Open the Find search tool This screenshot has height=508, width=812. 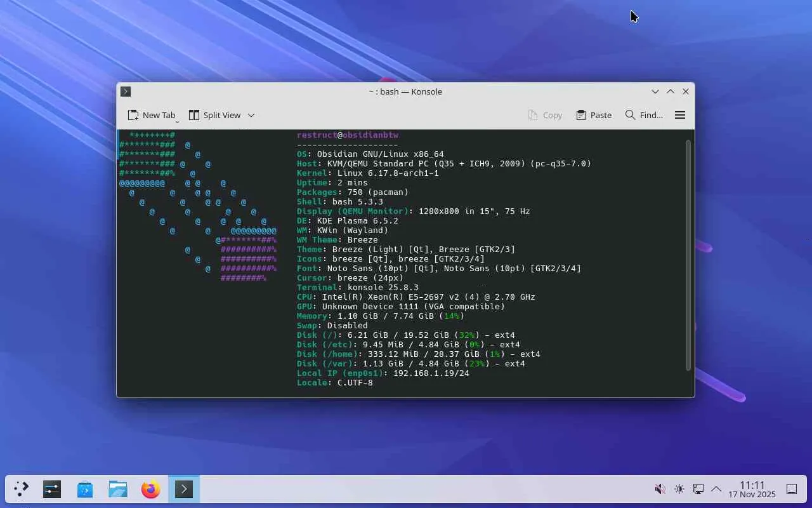644,115
